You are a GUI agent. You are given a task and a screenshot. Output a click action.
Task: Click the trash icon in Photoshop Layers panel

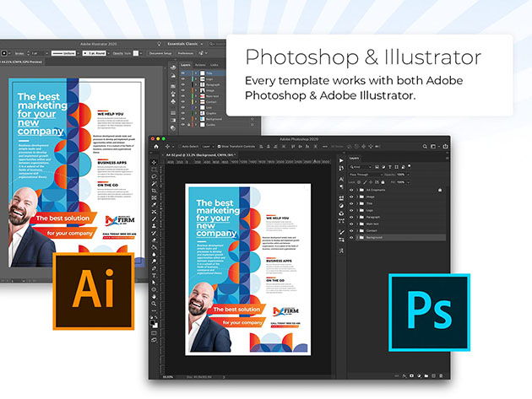click(441, 375)
